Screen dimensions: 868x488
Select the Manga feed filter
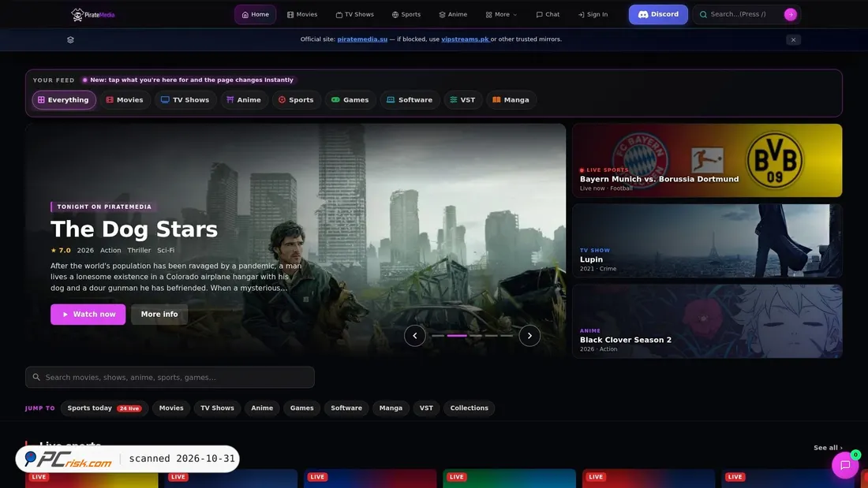(511, 100)
